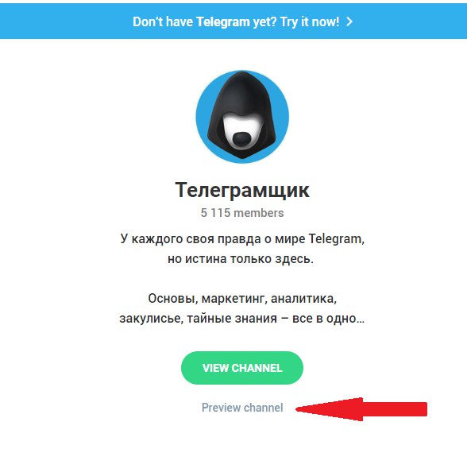The image size is (467, 476).
Task: Click the 'У каждого своя правда' description line
Action: click(x=242, y=239)
